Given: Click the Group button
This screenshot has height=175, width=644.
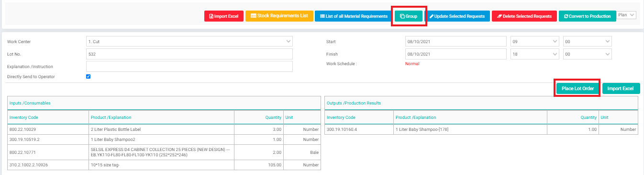Looking at the screenshot, I should 408,16.
